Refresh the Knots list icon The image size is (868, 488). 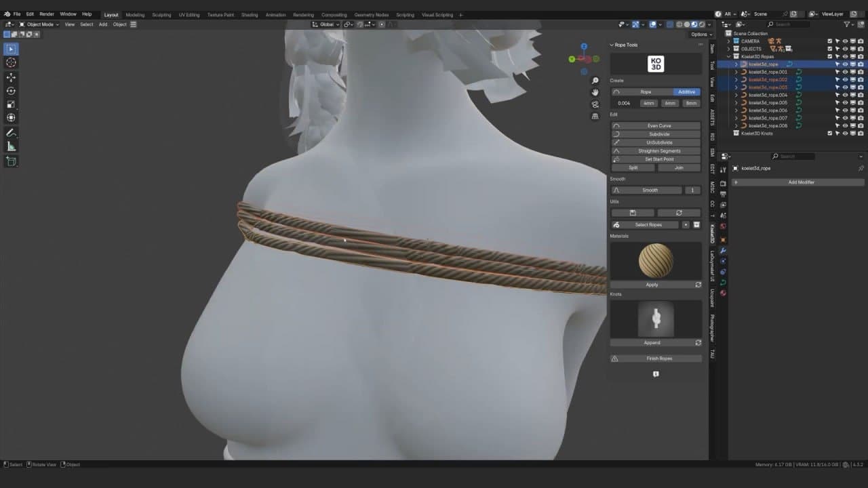click(x=698, y=343)
